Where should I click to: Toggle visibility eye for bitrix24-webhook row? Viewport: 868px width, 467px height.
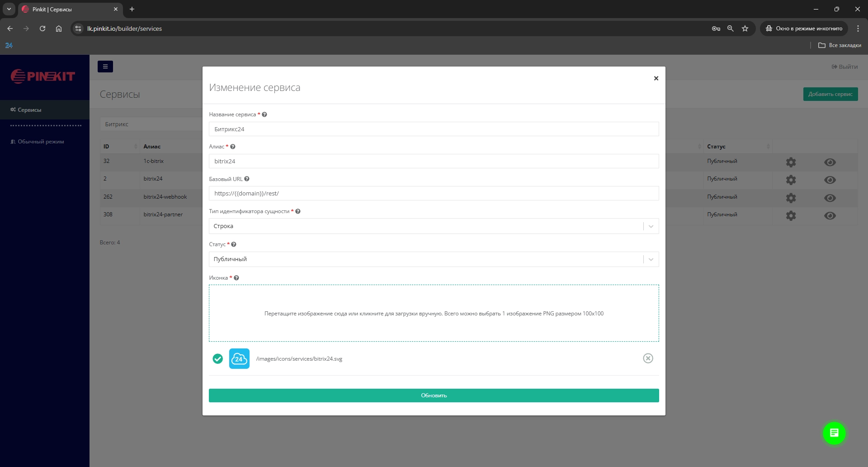(x=830, y=198)
